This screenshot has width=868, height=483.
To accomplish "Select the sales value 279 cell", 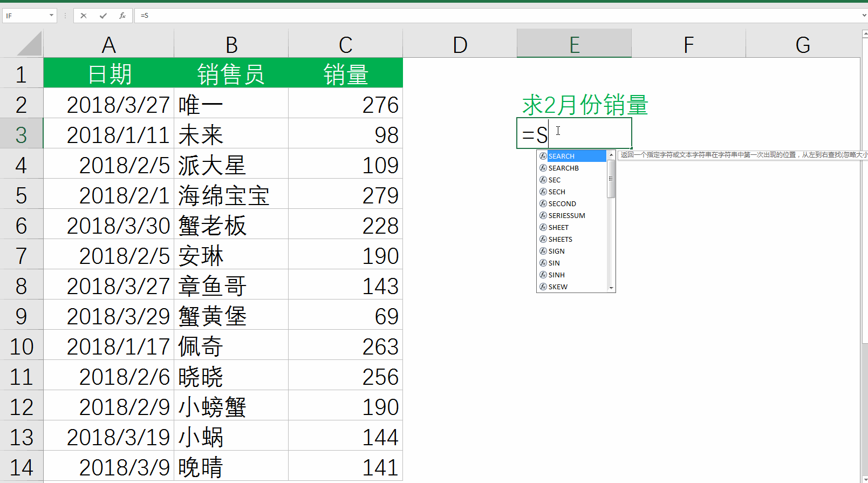I will click(346, 194).
